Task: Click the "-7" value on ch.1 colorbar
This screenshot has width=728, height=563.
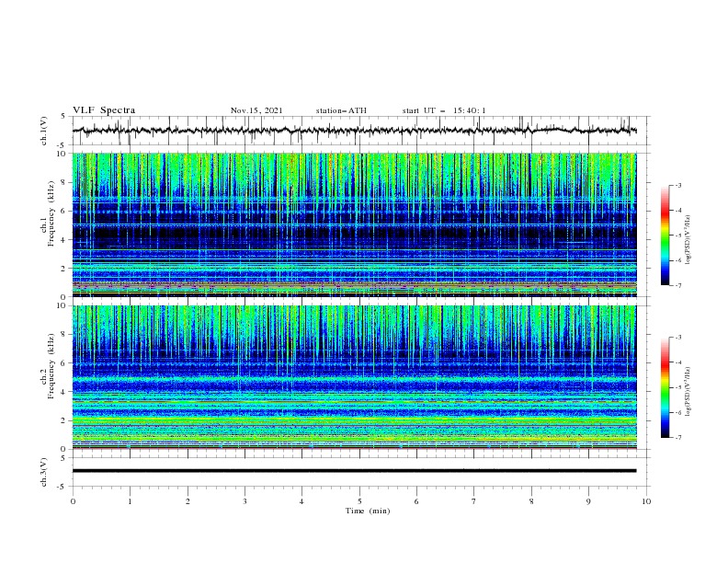Action: pyautogui.click(x=678, y=285)
